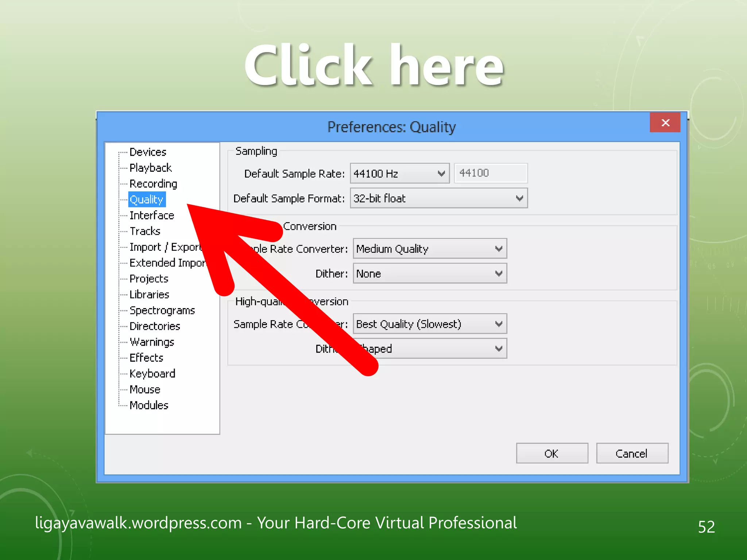Open the Dither None dropdown
Viewport: 747px width, 560px height.
point(430,273)
